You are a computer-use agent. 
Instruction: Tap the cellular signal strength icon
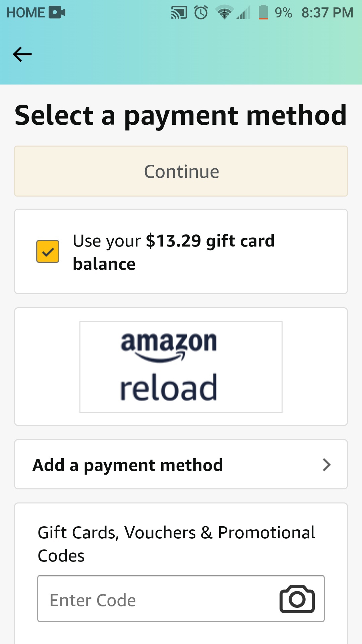pos(244,13)
